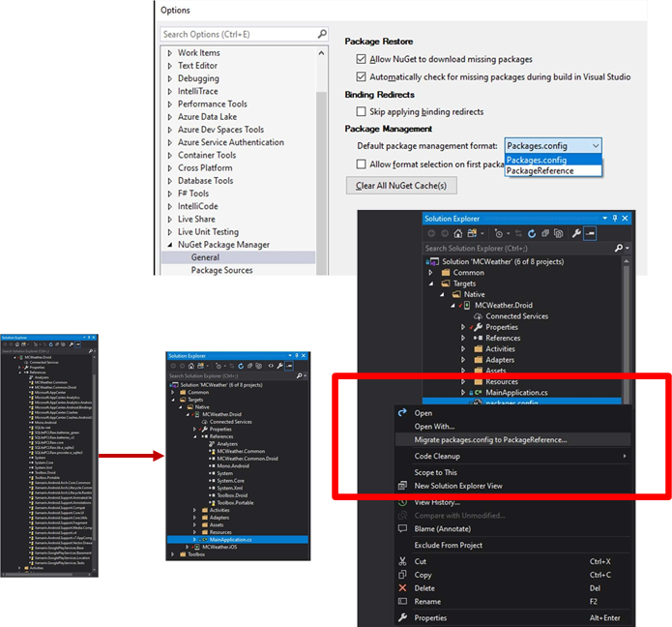
Task: Expand MCWeather.iOS in the middle Solution Explorer
Action: [188, 547]
